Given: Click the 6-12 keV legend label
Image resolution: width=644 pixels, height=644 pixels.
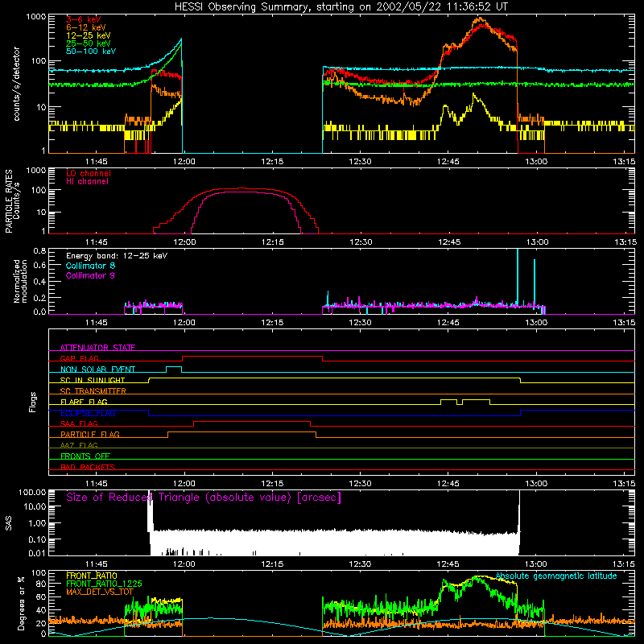Looking at the screenshot, I should (86, 27).
